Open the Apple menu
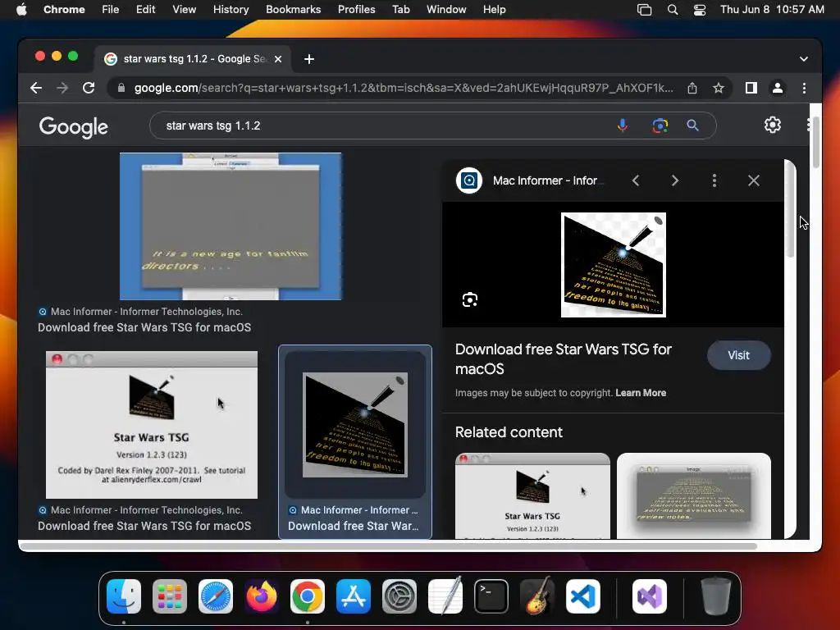 click(x=21, y=10)
